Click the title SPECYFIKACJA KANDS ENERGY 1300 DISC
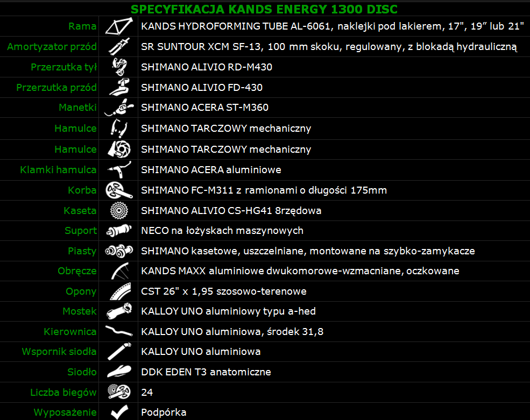530x420 pixels. coord(264,9)
